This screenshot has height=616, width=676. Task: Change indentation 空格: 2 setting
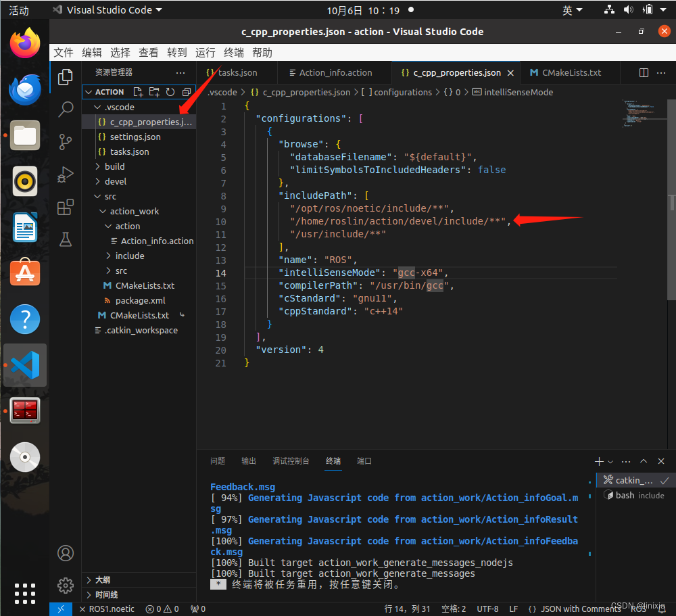(x=454, y=609)
